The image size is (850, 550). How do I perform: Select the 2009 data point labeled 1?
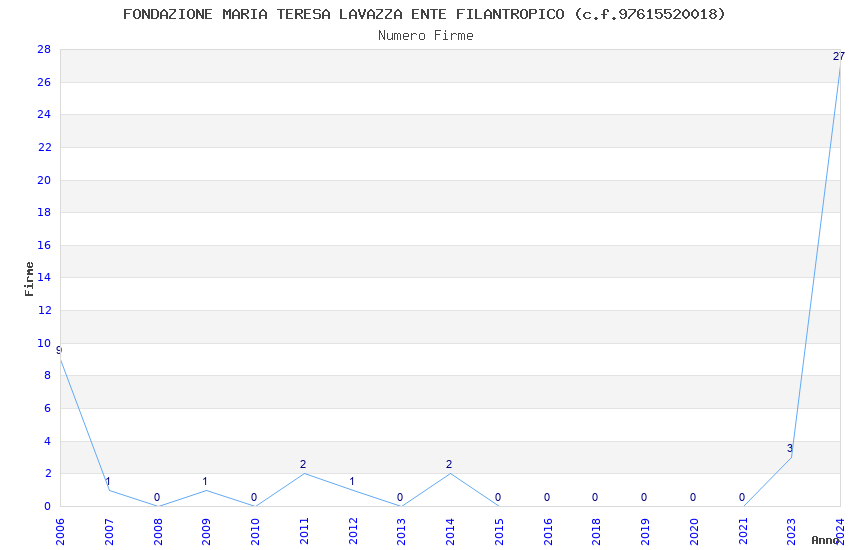coord(206,490)
